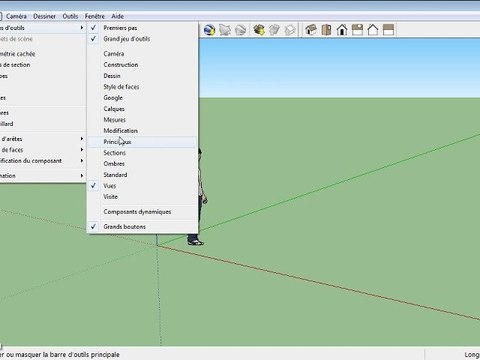Expand the d'arêtes submenu arrow

[x=82, y=139]
